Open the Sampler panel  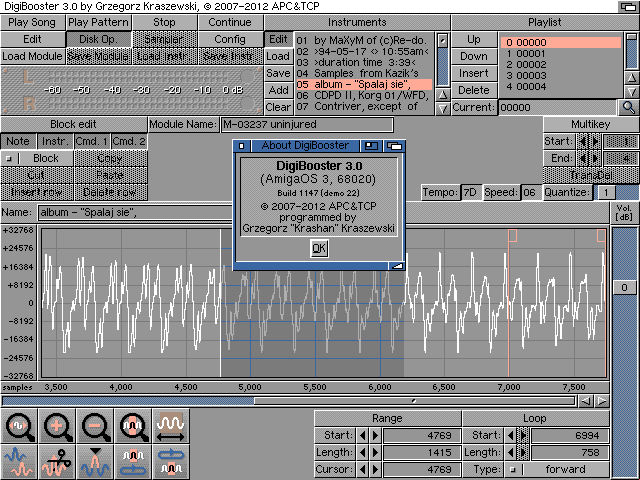(x=164, y=39)
